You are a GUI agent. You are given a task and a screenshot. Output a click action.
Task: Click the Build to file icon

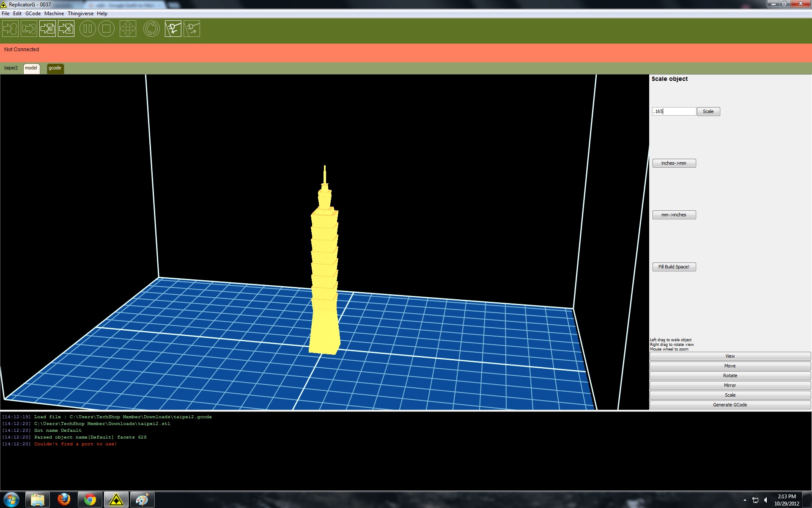point(47,29)
